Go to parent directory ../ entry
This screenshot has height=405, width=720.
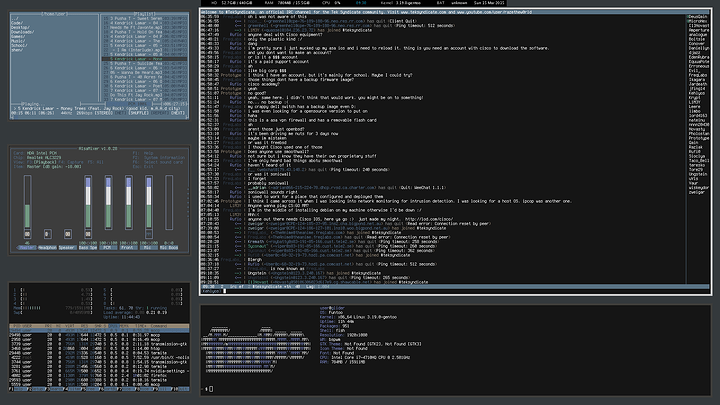15,19
